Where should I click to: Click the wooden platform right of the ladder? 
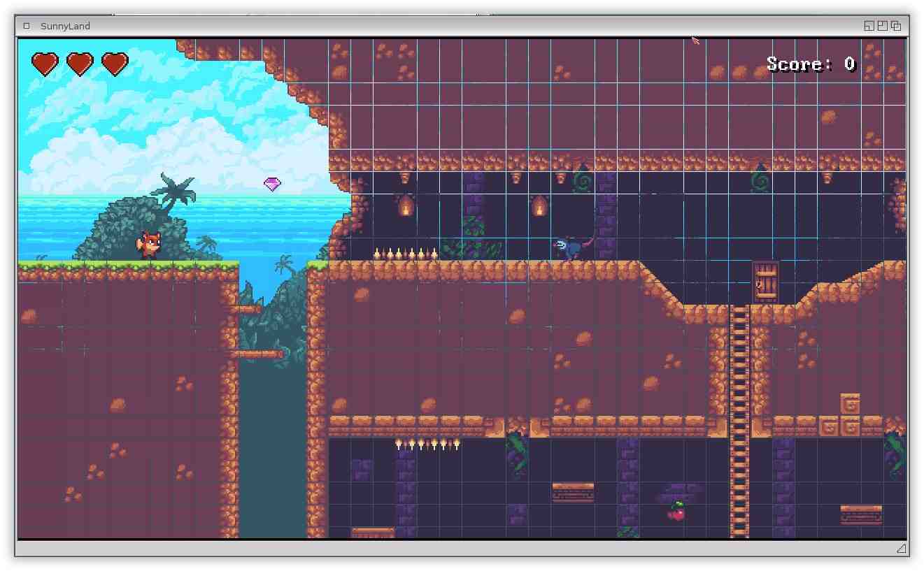coord(861,514)
